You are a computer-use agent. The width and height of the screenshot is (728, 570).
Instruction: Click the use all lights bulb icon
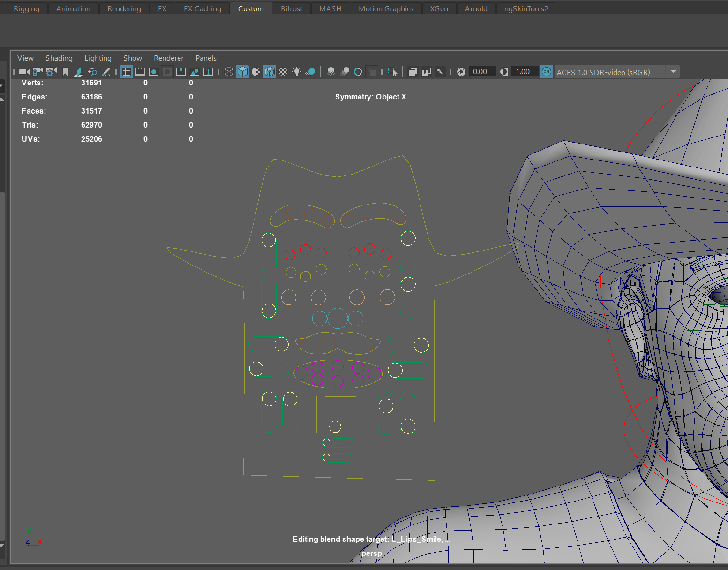coord(297,72)
